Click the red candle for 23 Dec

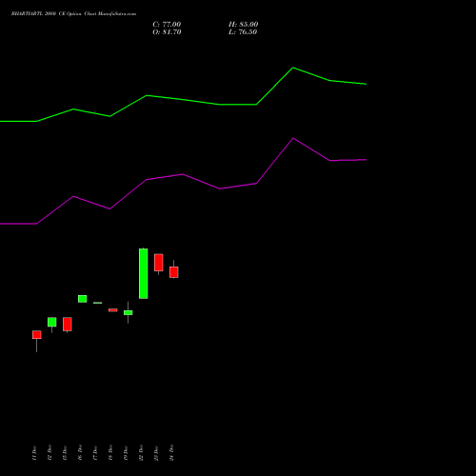coord(159,263)
